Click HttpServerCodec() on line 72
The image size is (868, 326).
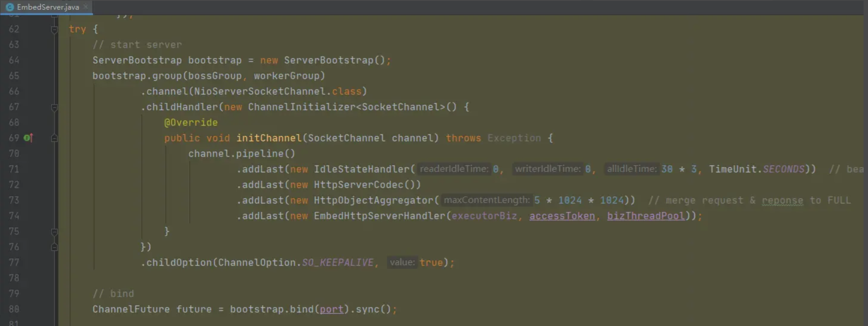coord(364,185)
